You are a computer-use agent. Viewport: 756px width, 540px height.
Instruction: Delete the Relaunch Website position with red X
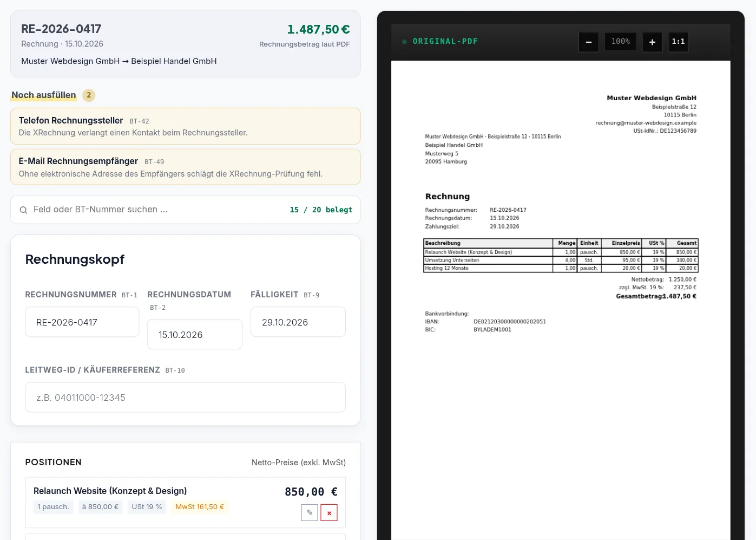tap(329, 512)
